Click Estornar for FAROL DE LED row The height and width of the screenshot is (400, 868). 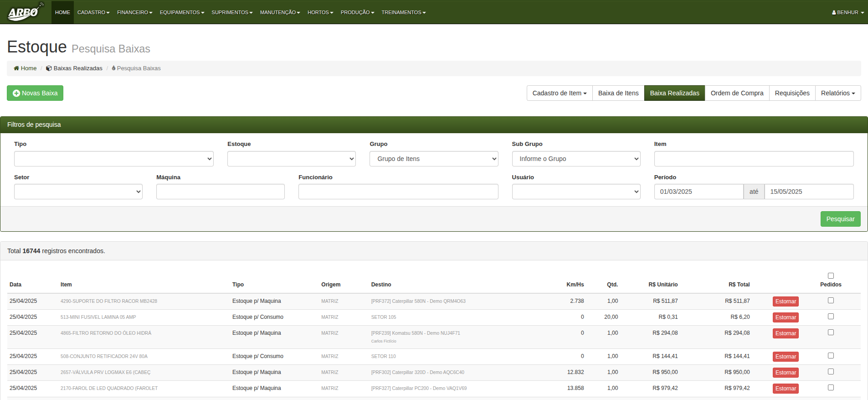[786, 389]
